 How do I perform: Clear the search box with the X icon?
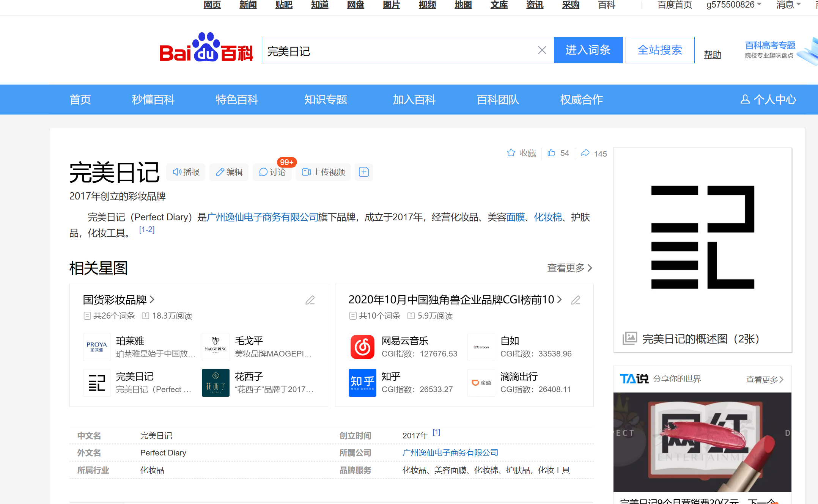click(542, 50)
